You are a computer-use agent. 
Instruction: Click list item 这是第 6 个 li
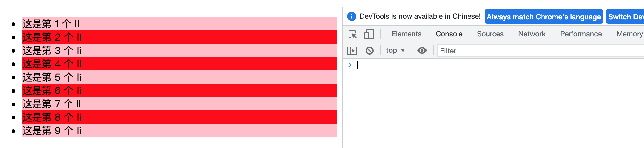pos(180,90)
